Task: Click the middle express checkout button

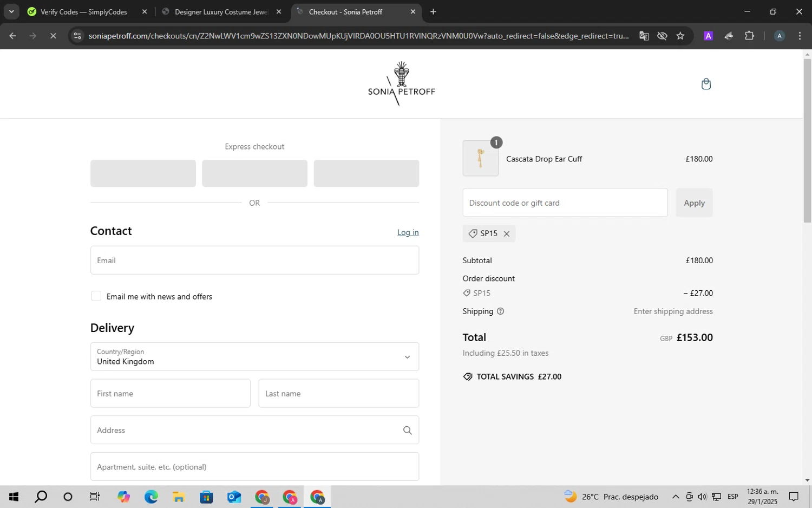Action: (254, 173)
